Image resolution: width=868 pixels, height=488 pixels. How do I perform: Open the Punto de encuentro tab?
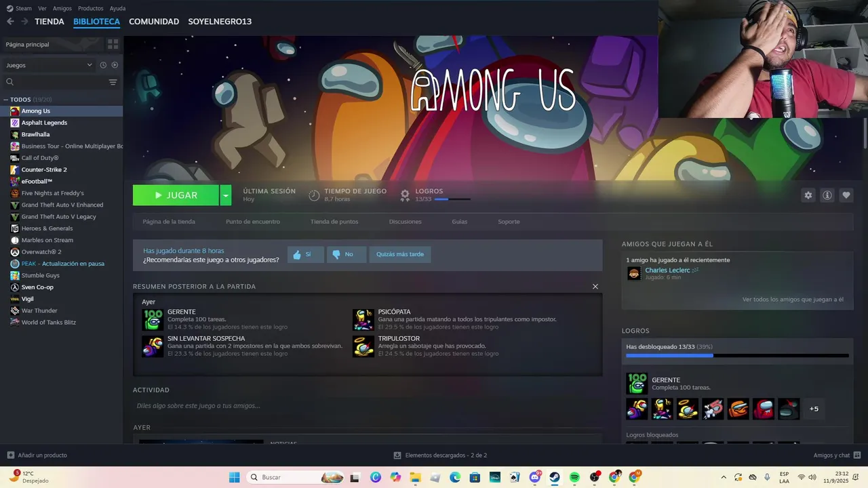[253, 222]
